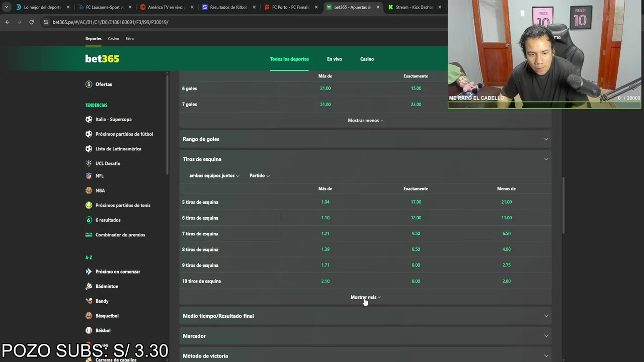Click the ME RAPO EL CABELLO progress bar

tap(544, 105)
